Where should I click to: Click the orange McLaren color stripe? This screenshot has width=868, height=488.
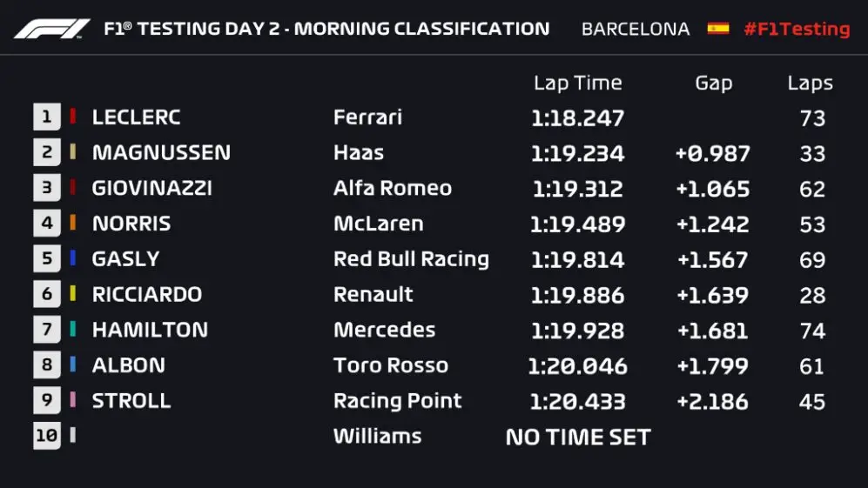pos(73,223)
